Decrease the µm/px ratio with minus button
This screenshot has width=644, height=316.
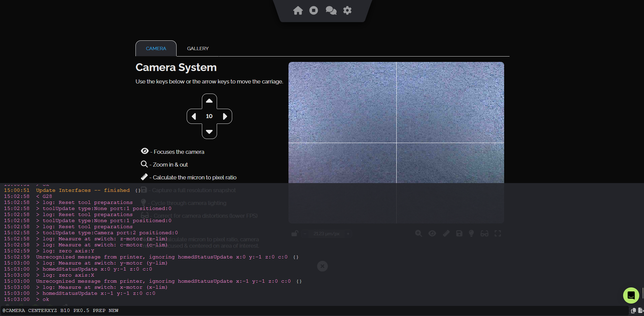(x=305, y=234)
